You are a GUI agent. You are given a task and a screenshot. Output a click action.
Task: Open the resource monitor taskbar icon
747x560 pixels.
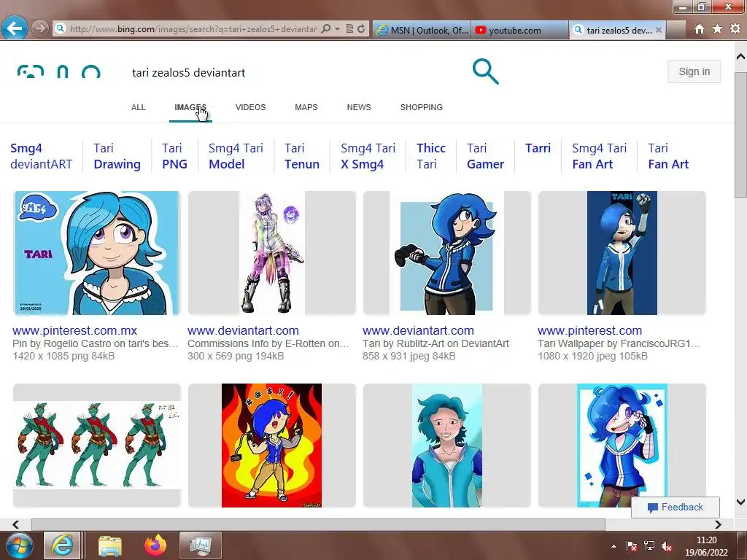click(x=200, y=545)
